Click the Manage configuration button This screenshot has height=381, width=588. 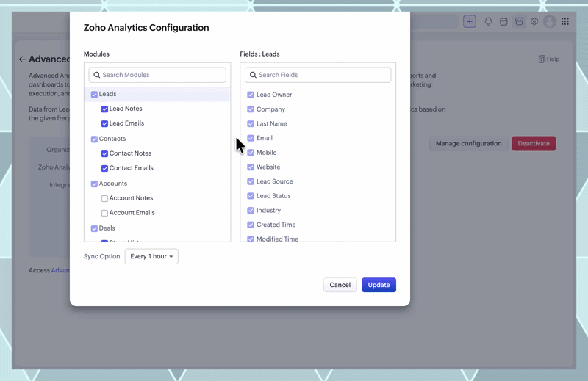(468, 143)
